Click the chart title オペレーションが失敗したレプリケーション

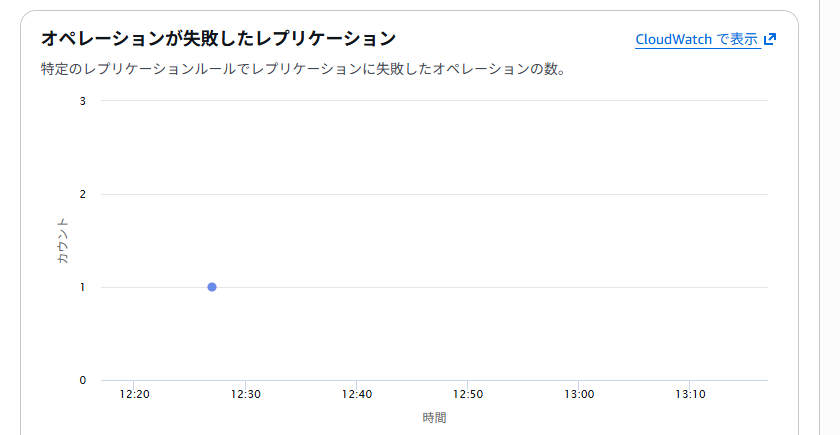tap(218, 39)
